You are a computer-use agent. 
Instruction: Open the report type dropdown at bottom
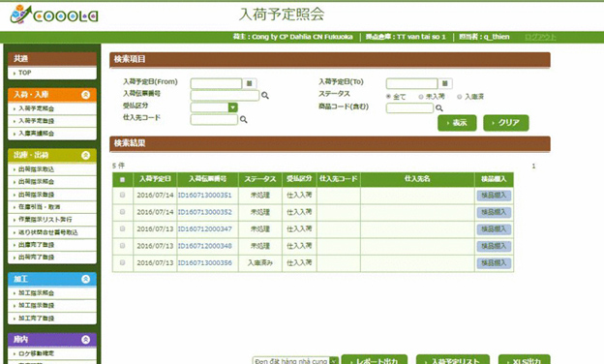(x=295, y=361)
